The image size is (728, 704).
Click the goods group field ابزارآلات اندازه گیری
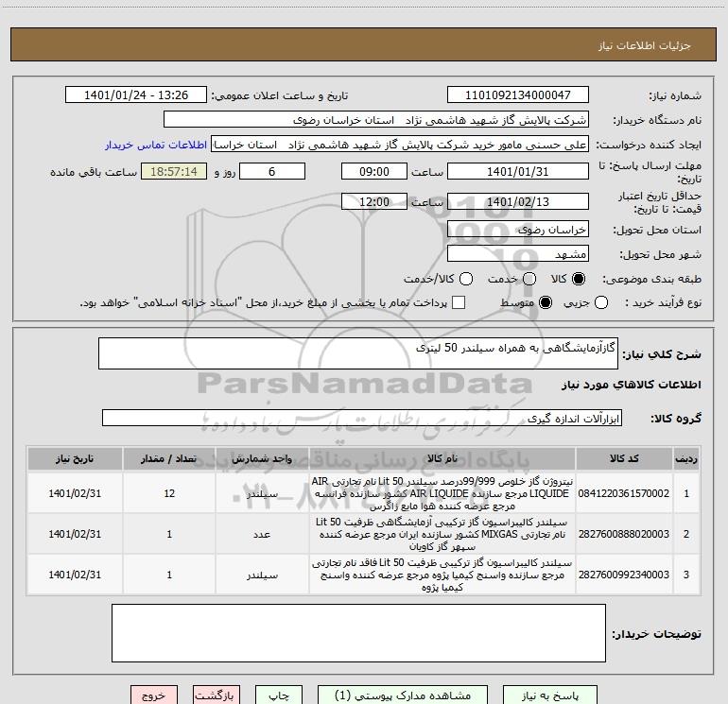[x=362, y=418]
